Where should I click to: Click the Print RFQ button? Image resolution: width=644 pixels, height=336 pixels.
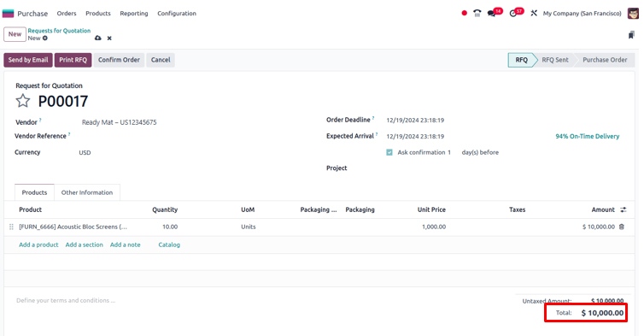click(x=73, y=60)
